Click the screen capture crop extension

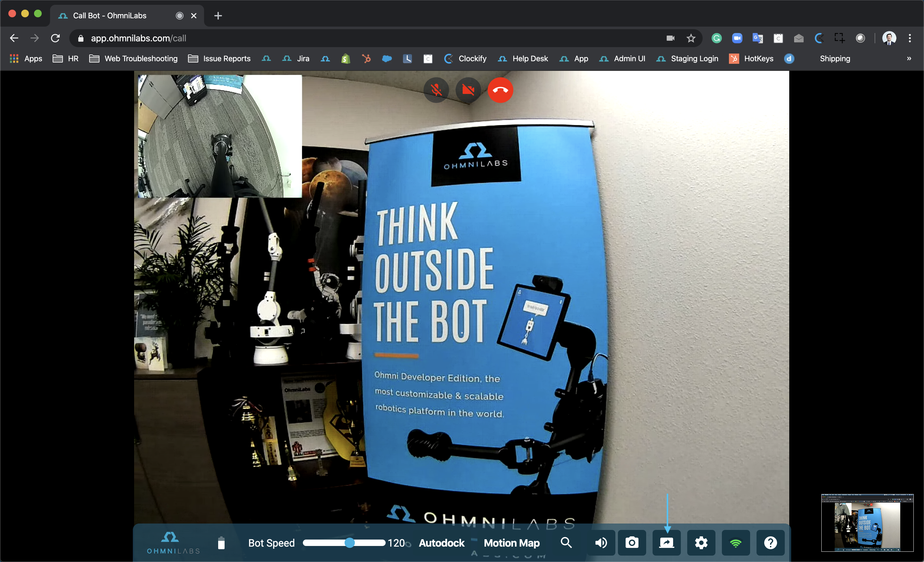tap(840, 38)
